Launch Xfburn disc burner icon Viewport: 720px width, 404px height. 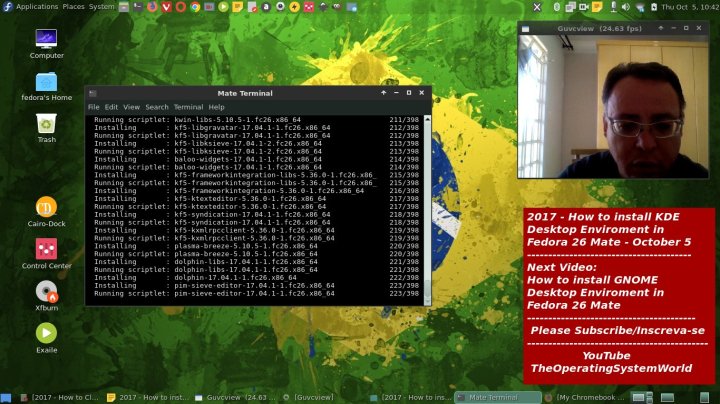tap(46, 292)
